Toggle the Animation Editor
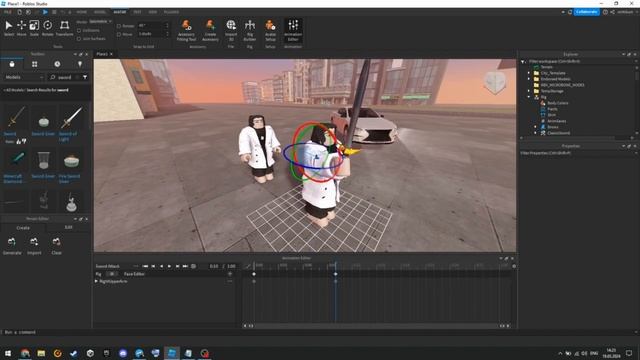 293,30
